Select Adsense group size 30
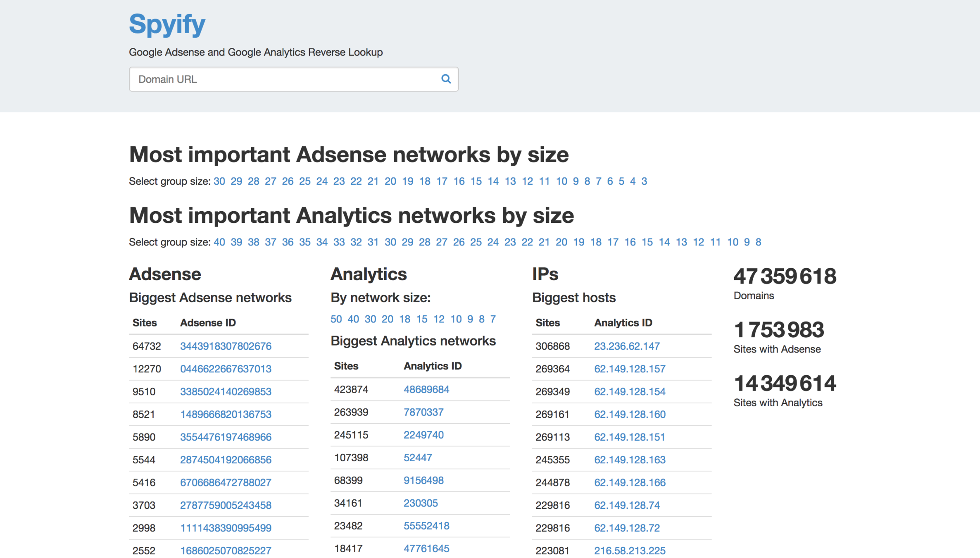This screenshot has height=558, width=980. pyautogui.click(x=219, y=181)
